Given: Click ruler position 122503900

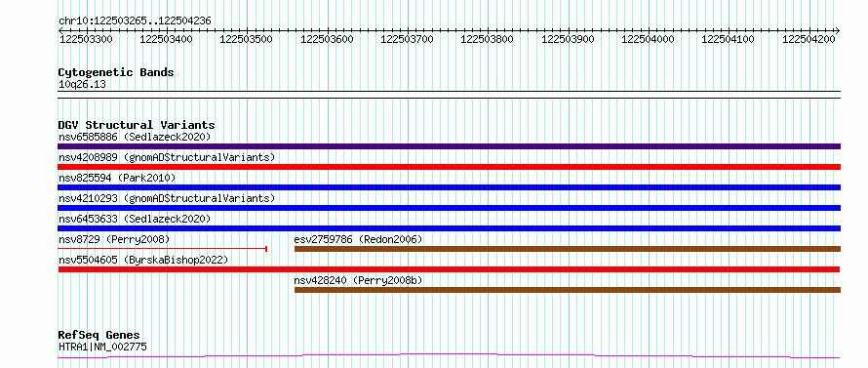Looking at the screenshot, I should point(568,39).
